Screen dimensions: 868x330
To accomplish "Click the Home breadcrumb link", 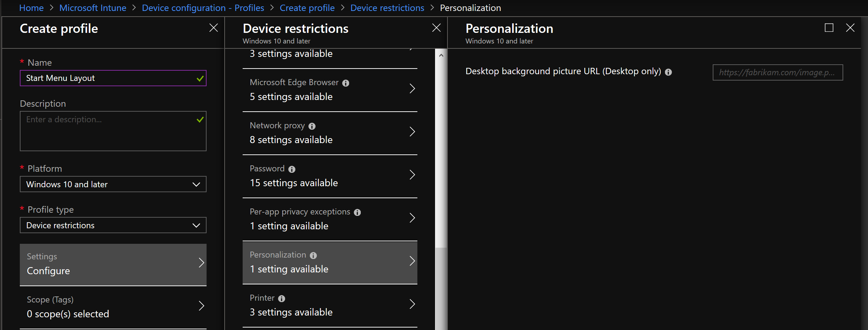I will [x=31, y=8].
